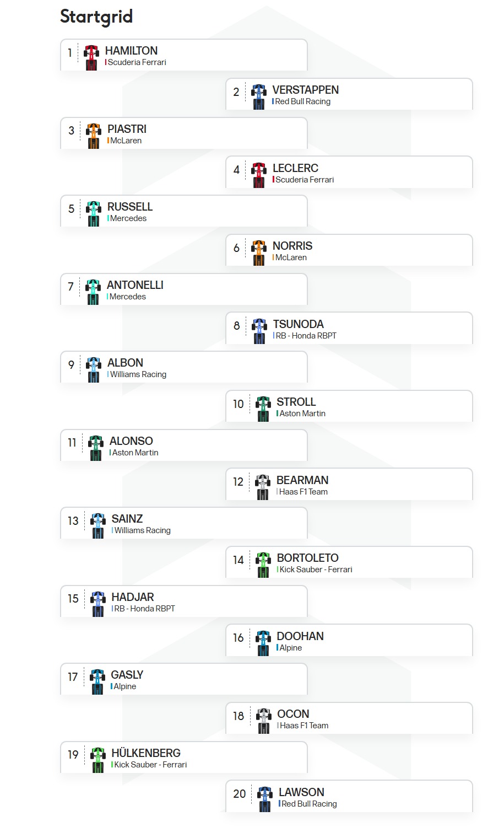Click Stroll's green Aston Martin car icon
Viewport: 504px width, 827px height.
tap(263, 409)
